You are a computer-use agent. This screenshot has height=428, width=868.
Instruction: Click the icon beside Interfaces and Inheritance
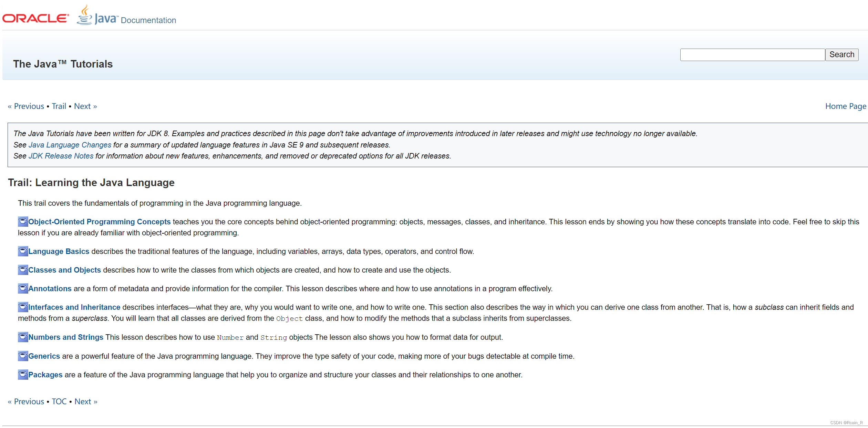(23, 307)
